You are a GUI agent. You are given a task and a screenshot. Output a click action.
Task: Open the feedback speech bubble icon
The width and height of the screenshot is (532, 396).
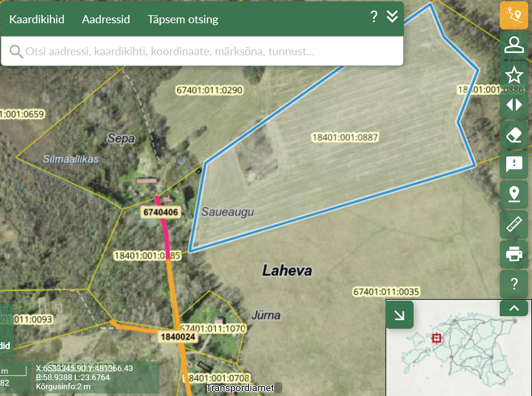[x=514, y=164]
